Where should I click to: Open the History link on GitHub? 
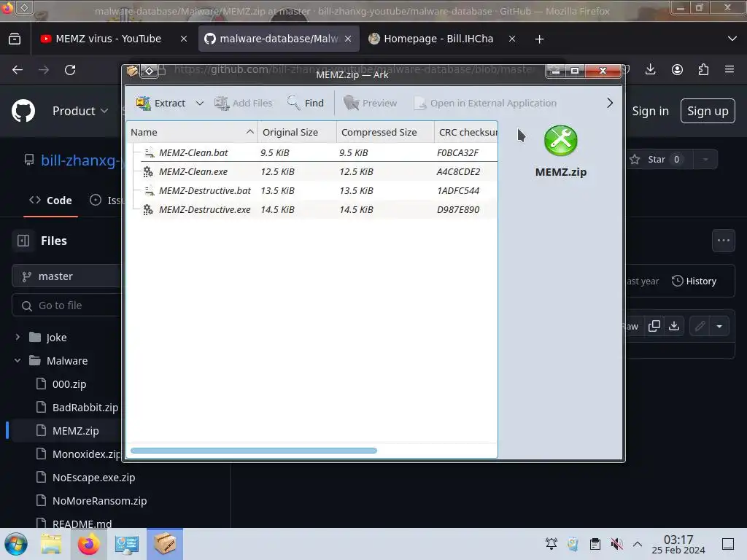(694, 281)
